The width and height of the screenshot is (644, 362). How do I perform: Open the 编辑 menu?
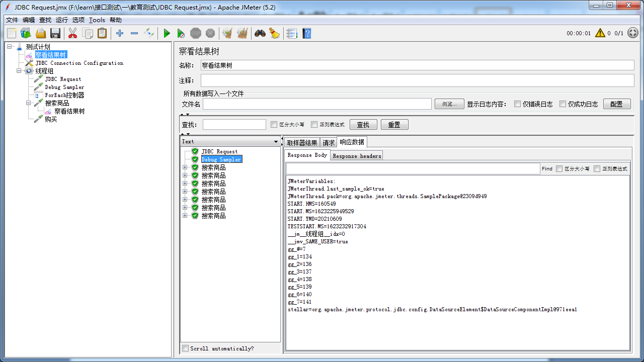[29, 20]
